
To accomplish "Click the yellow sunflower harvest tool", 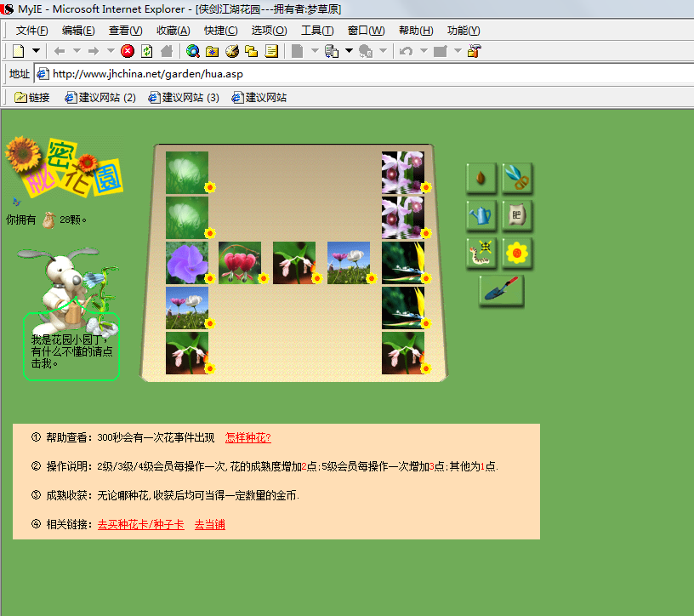I will (517, 254).
